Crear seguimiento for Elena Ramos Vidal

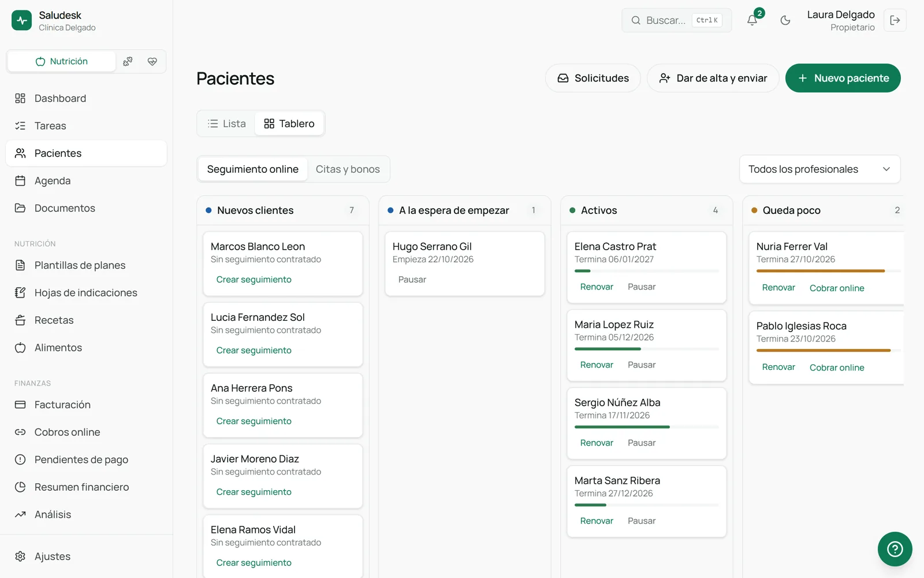(254, 563)
